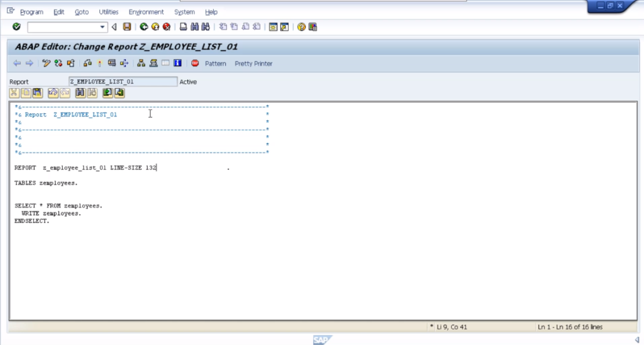Click the Find binoculars icon in standard toolbar
This screenshot has width=644, height=345.
(x=195, y=26)
